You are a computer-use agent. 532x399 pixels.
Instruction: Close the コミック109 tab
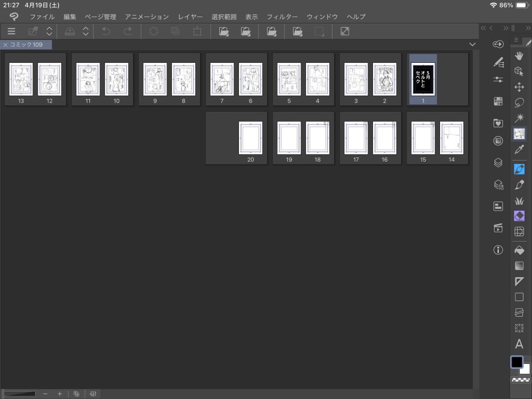[x=5, y=45]
